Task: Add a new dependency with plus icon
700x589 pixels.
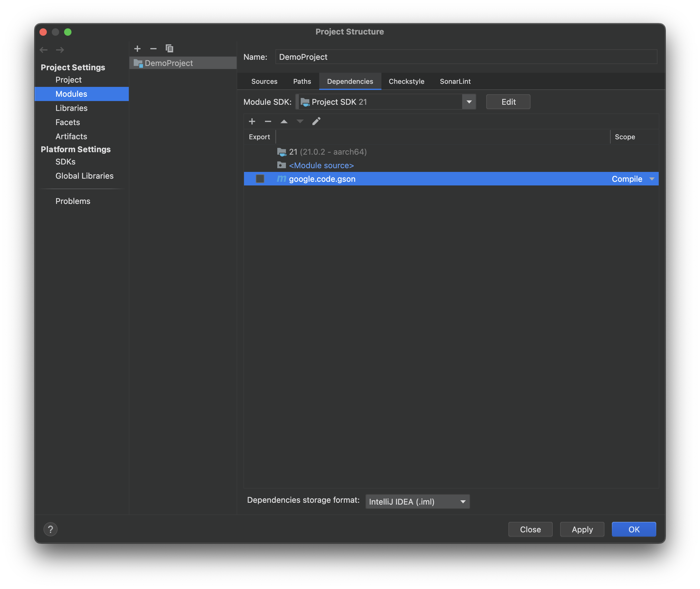Action: (252, 122)
